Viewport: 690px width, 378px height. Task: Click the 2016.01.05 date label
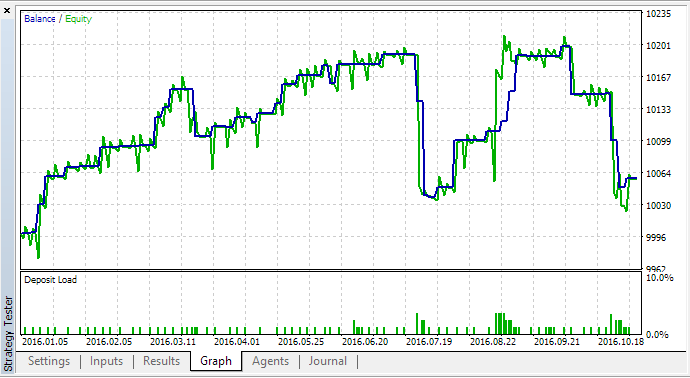tap(45, 342)
